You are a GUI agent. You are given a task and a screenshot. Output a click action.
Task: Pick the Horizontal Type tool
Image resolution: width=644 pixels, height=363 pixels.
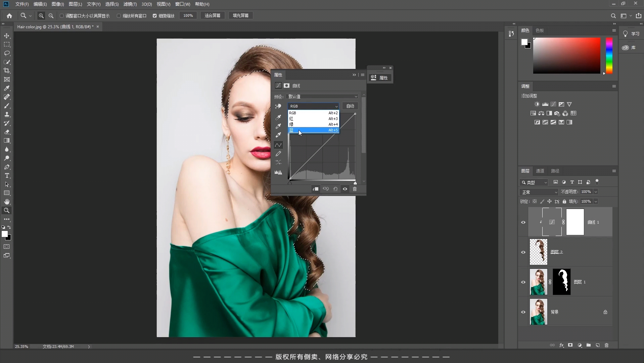point(7,176)
